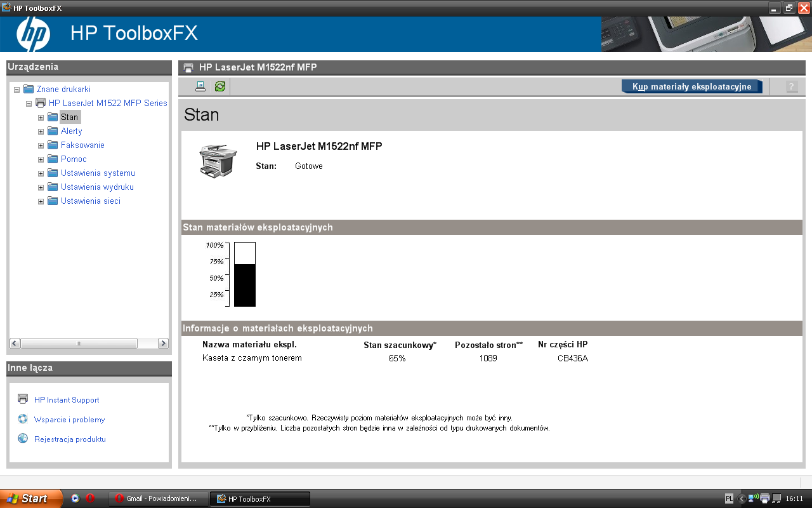
Task: Click the HP ToolboxFX taskbar button
Action: pos(261,498)
